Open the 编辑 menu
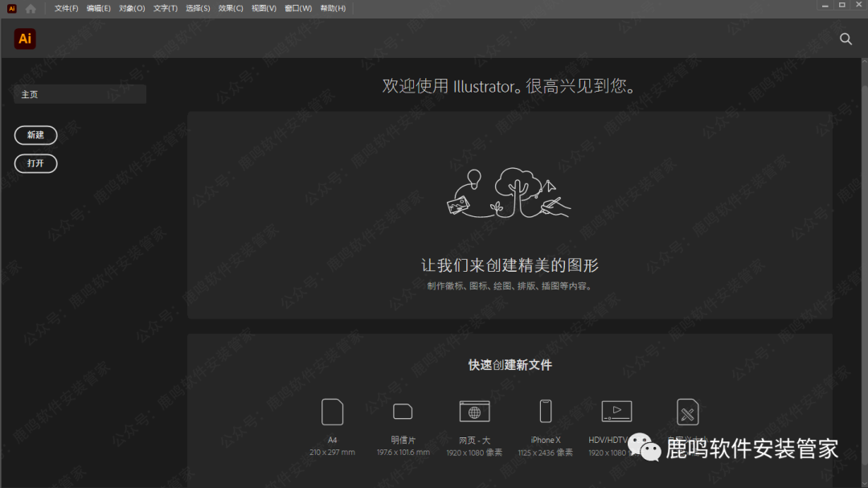This screenshot has width=868, height=488. tap(100, 7)
